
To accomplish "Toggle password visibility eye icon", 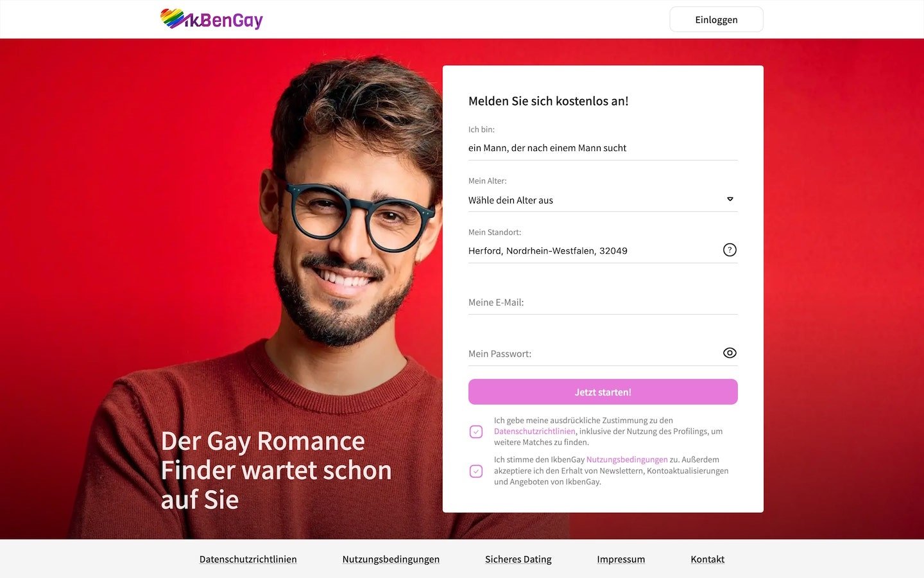I will (x=730, y=353).
